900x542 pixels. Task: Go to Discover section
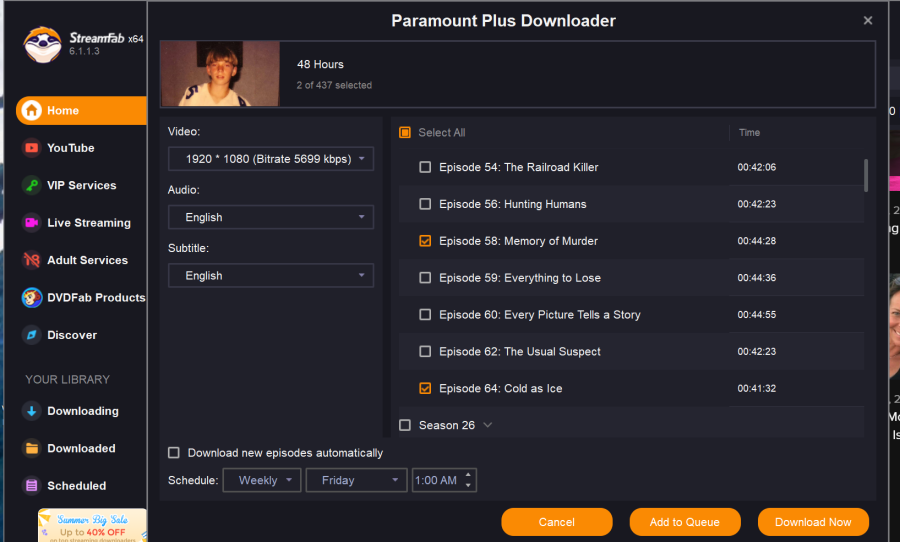[72, 335]
